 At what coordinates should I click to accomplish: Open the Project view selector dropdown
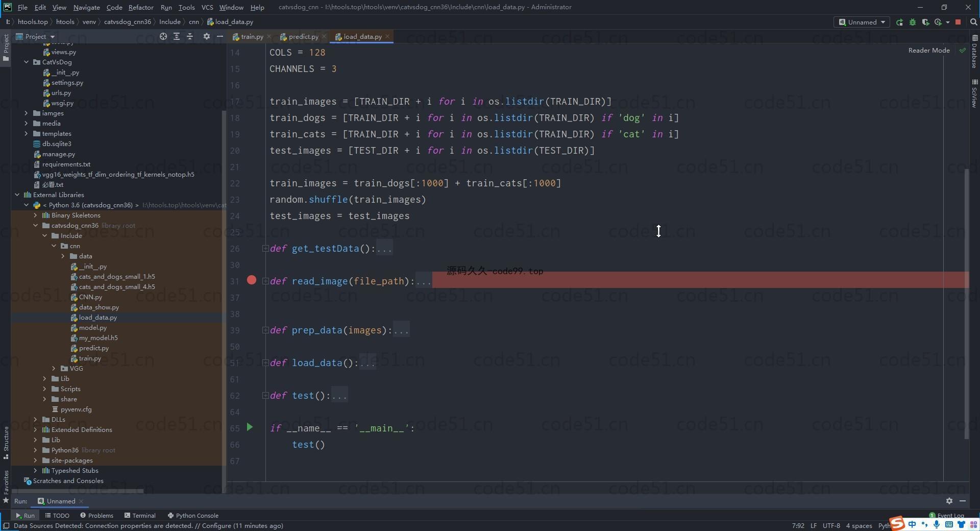(35, 36)
